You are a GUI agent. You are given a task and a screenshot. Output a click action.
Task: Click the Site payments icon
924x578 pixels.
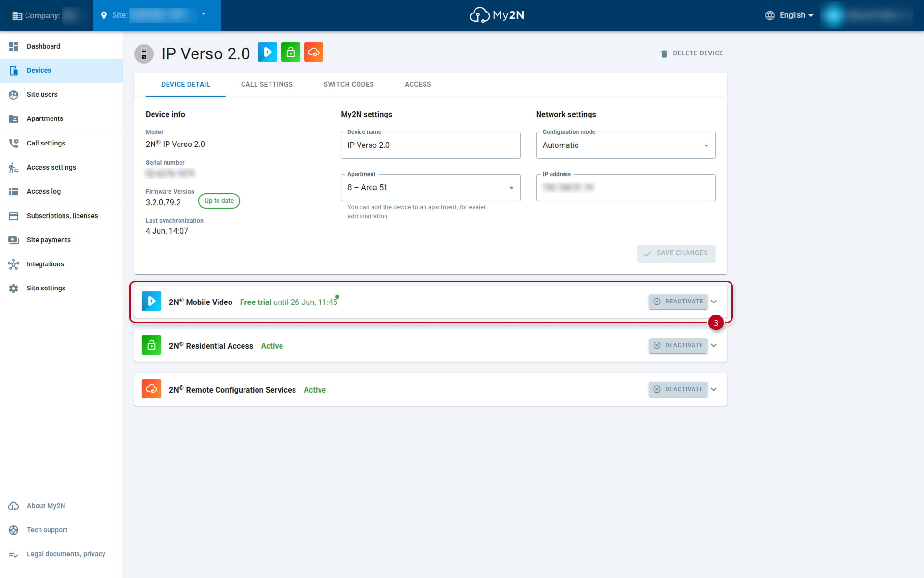13,240
